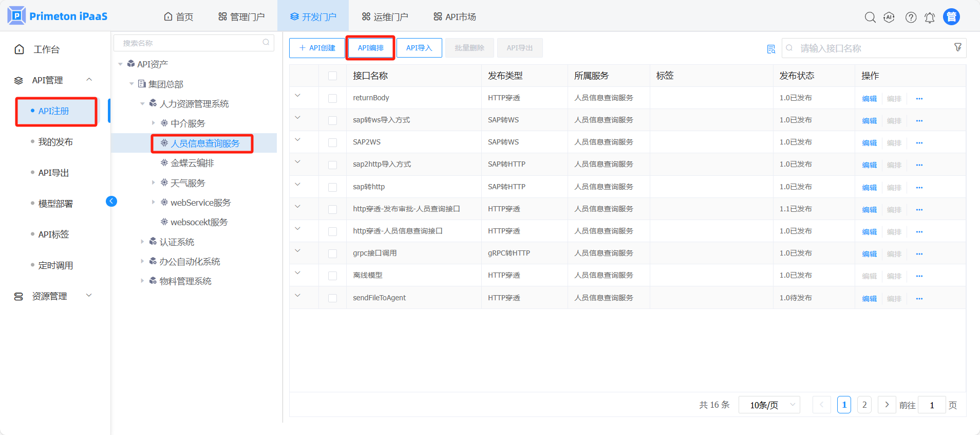Expand the grpc接口调用 row details
980x435 pixels.
(297, 251)
